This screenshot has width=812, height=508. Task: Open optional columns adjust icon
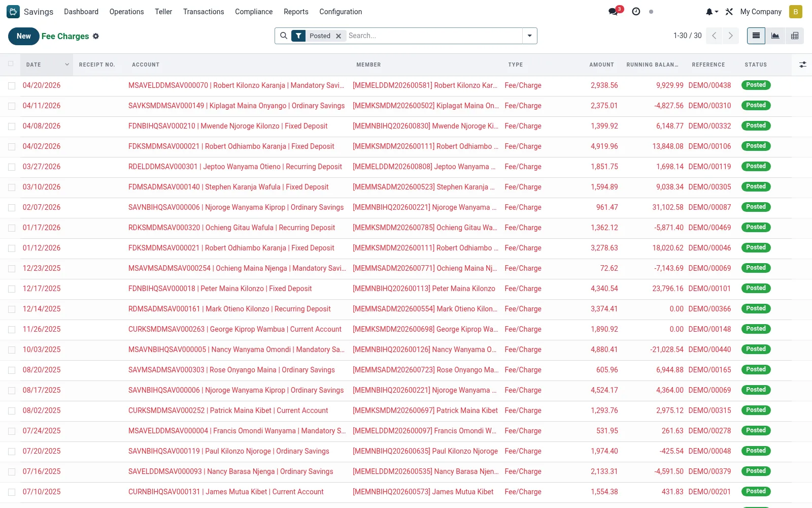(x=802, y=65)
